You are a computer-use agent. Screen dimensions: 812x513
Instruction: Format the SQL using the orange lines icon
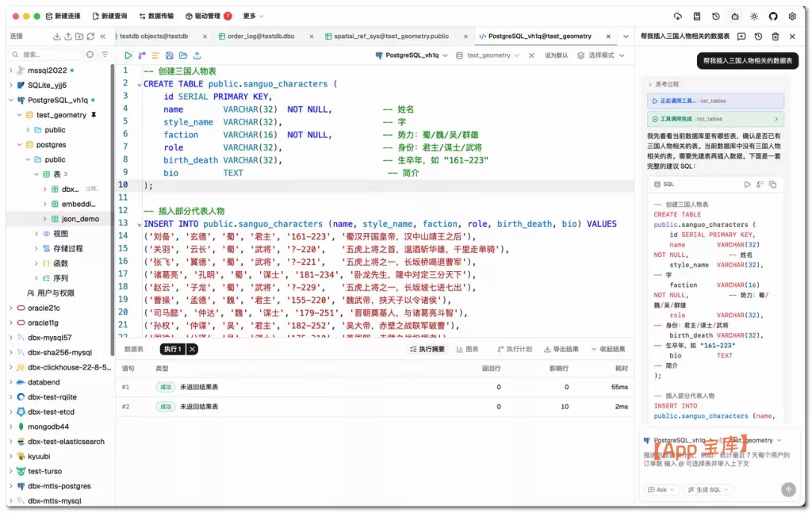click(x=155, y=56)
